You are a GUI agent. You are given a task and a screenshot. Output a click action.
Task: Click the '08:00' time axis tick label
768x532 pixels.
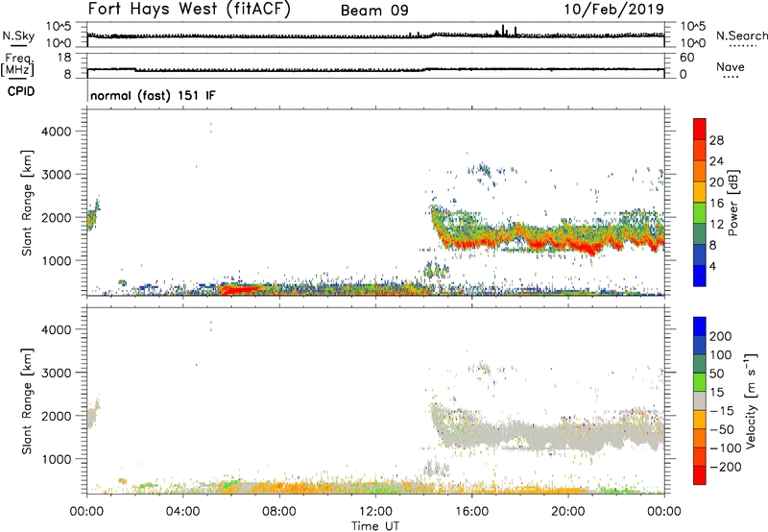279,512
